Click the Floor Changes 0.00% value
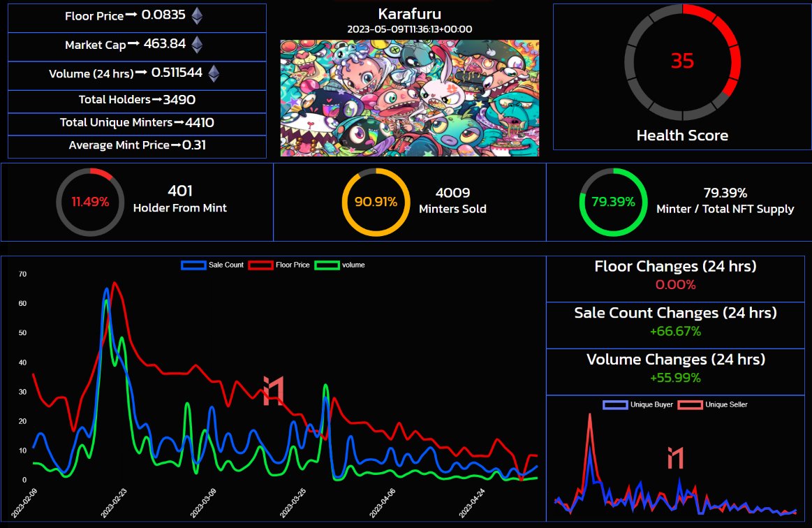Screen dimensions: 812x528 pyautogui.click(x=675, y=284)
